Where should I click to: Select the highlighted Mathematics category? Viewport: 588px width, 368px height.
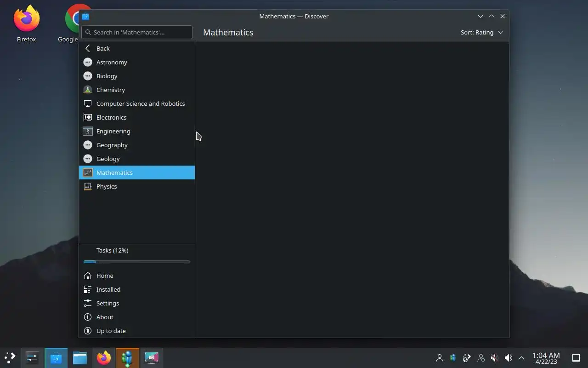(137, 172)
